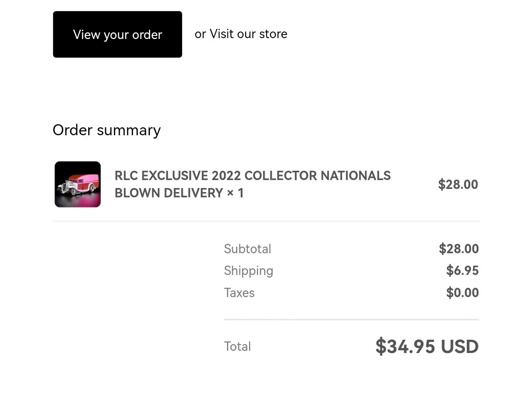Click the divider line above the Total row

tap(352, 319)
